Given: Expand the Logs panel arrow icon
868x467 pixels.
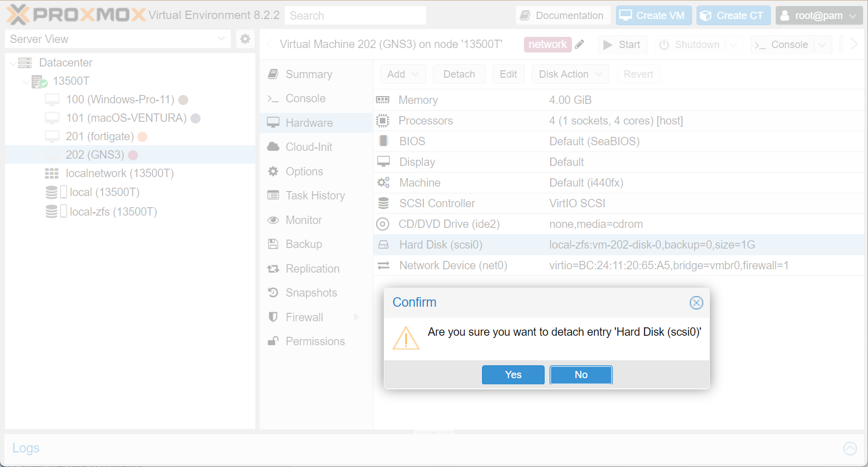Looking at the screenshot, I should coord(850,448).
